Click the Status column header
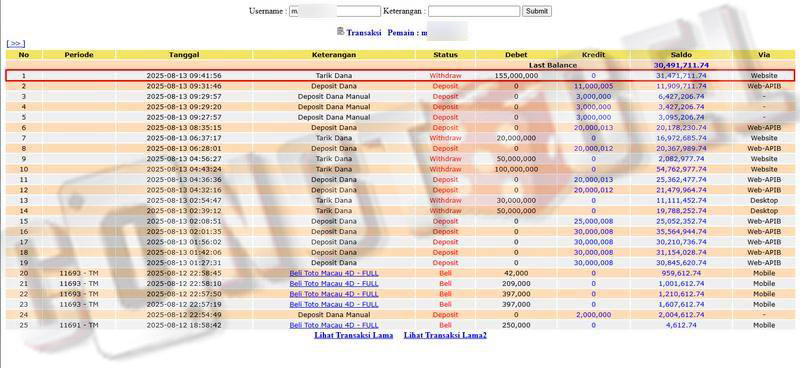 [x=445, y=55]
